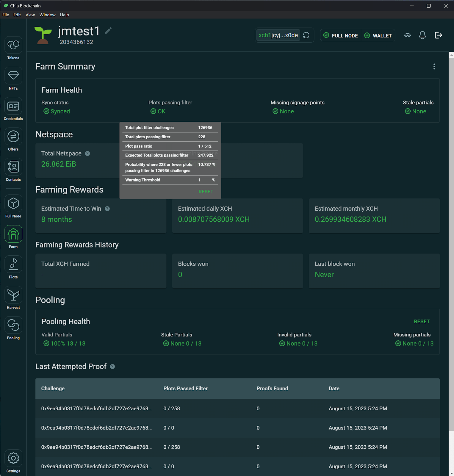Open Farm Summary three-dot options menu

coord(434,66)
